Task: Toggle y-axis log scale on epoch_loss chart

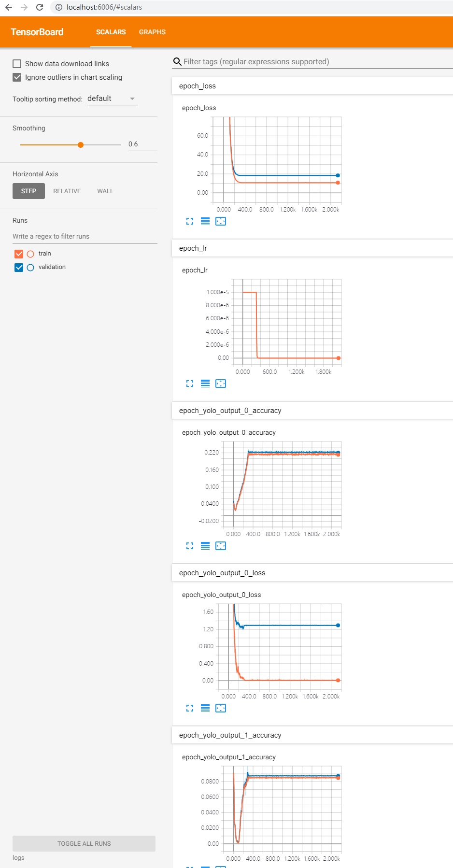Action: pos(205,221)
